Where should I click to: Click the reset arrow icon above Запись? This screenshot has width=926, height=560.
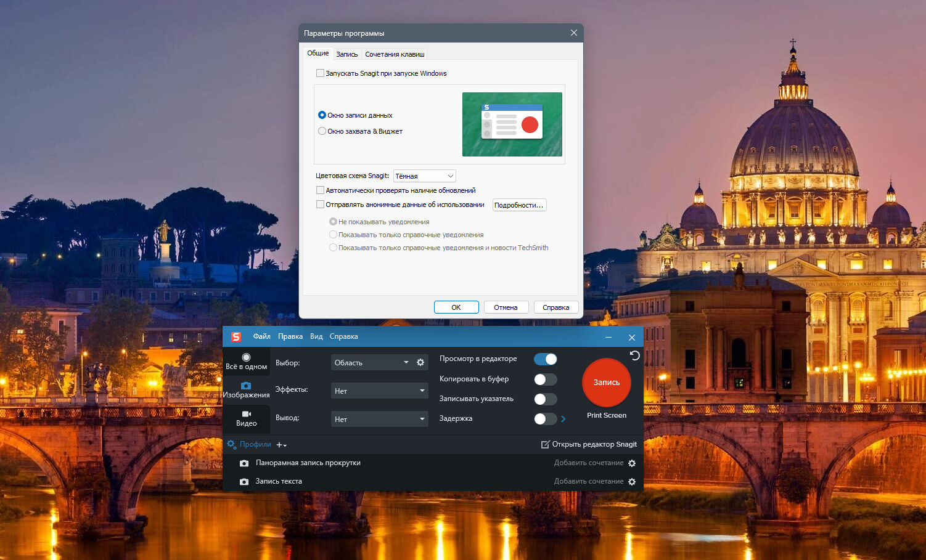634,355
